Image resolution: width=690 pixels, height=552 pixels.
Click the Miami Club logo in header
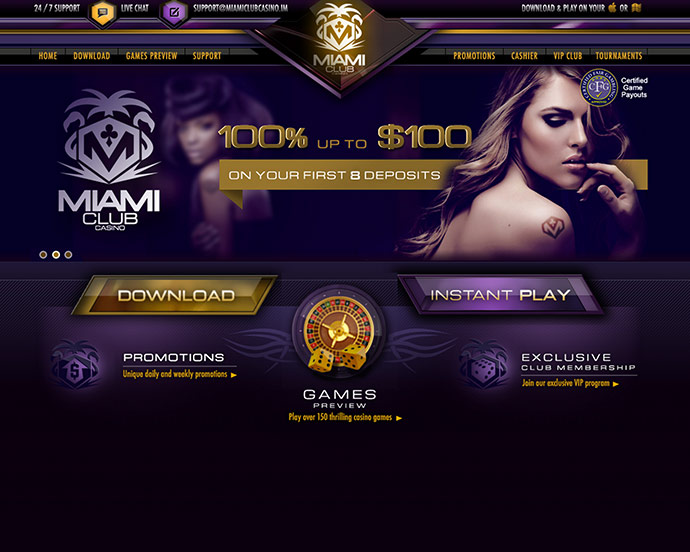click(339, 40)
